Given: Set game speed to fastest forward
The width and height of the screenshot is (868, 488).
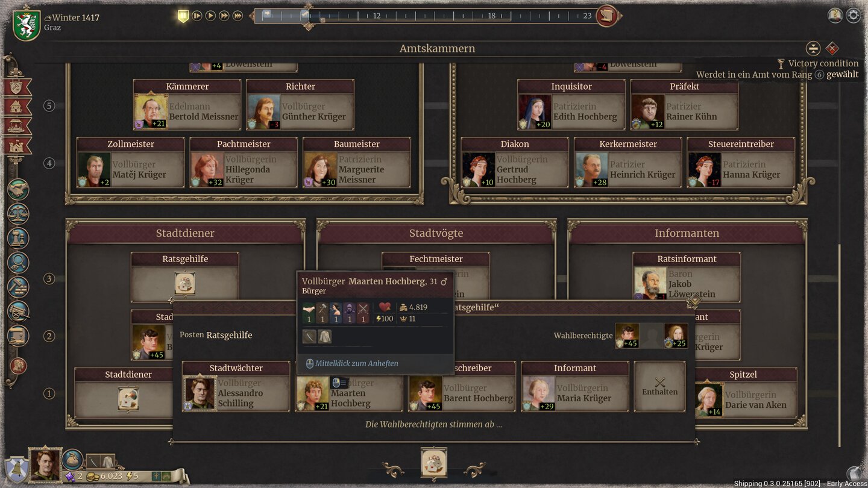Looking at the screenshot, I should click(238, 16).
